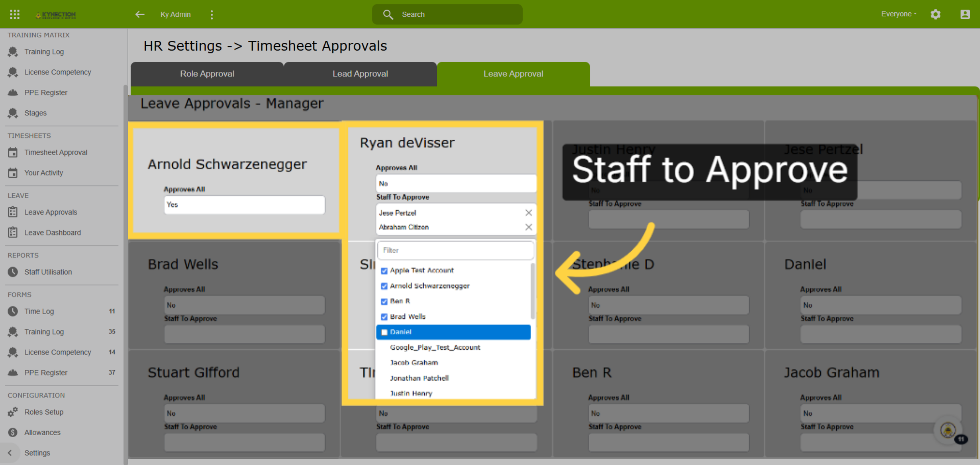Open settings gear icon in top bar
The height and width of the screenshot is (465, 980).
[x=935, y=14]
